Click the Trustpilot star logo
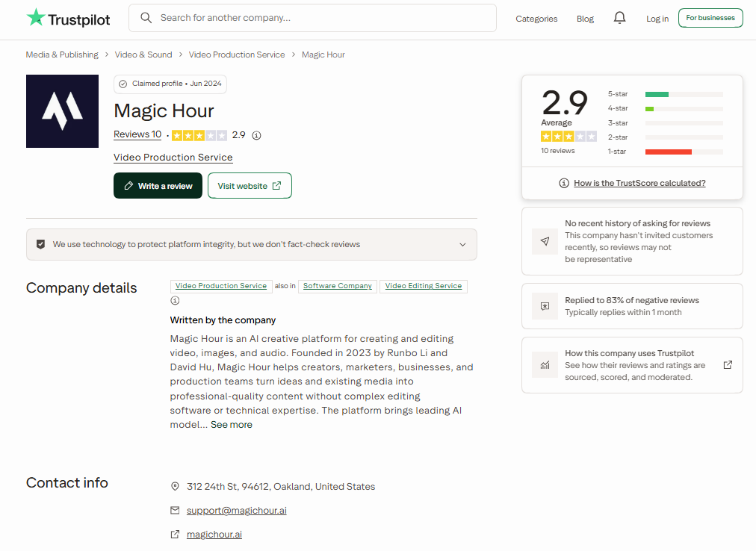The image size is (756, 551). pyautogui.click(x=36, y=18)
